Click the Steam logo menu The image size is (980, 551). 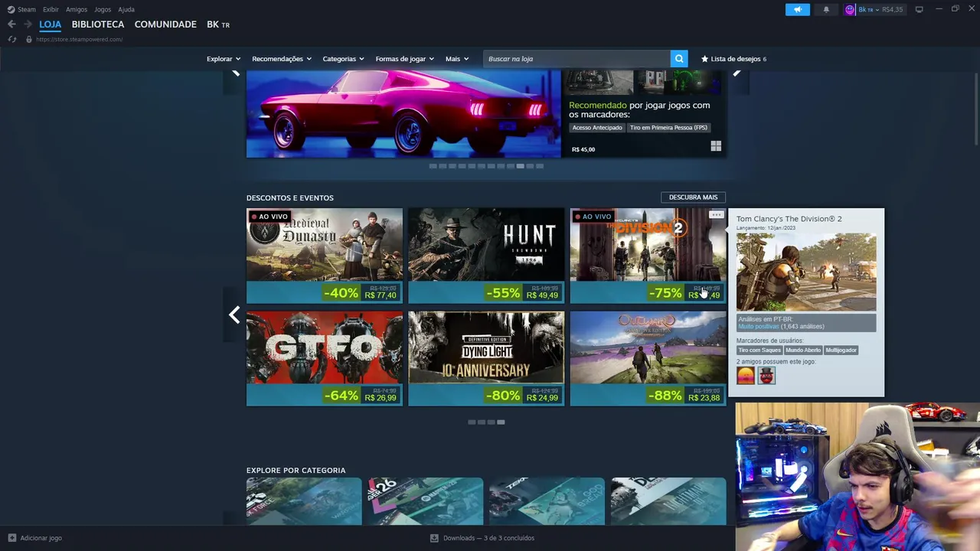(21, 9)
